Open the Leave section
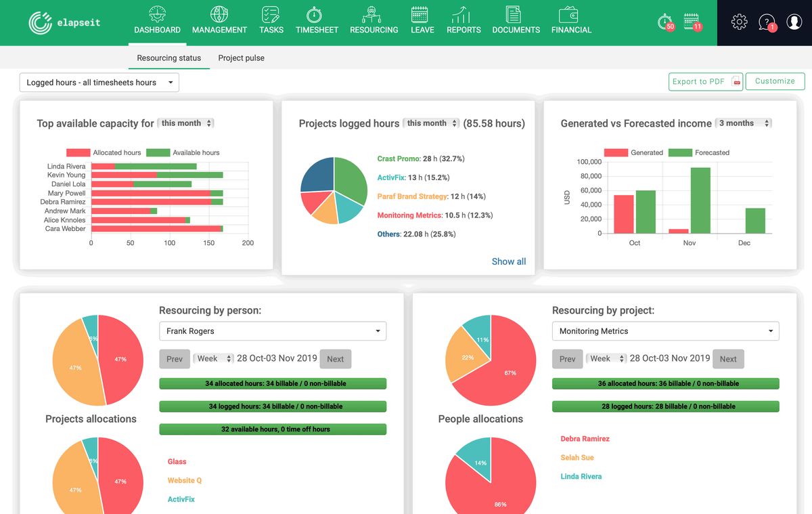 (x=422, y=20)
